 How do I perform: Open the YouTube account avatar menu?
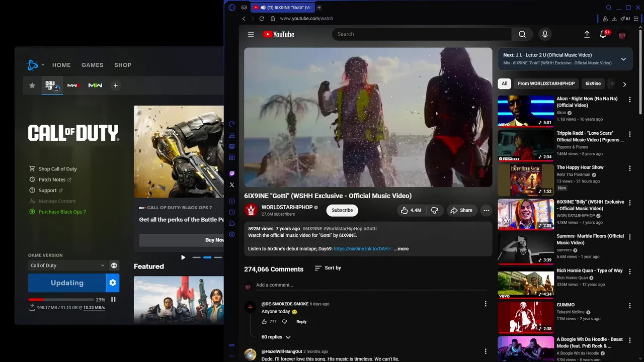pyautogui.click(x=622, y=35)
